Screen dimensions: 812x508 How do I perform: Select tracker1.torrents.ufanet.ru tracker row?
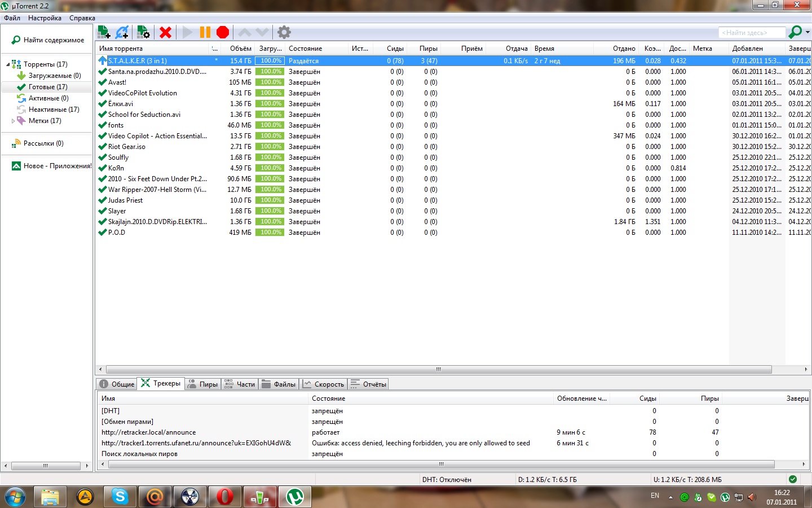453,443
